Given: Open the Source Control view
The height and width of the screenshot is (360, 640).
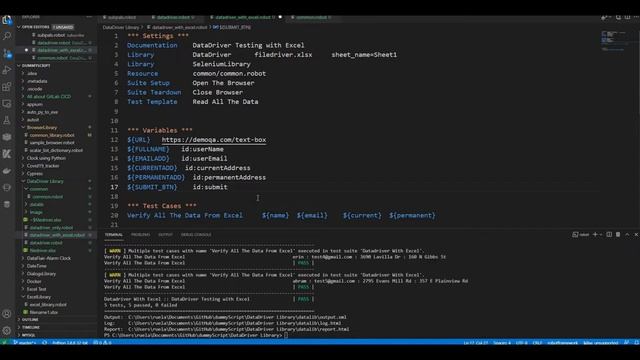Looking at the screenshot, I should [x=7, y=53].
